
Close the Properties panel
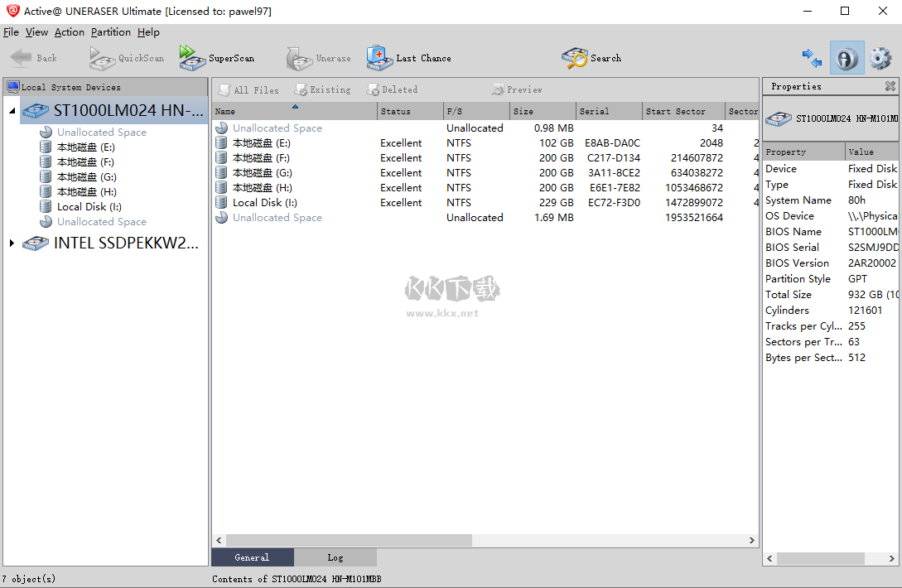[890, 86]
